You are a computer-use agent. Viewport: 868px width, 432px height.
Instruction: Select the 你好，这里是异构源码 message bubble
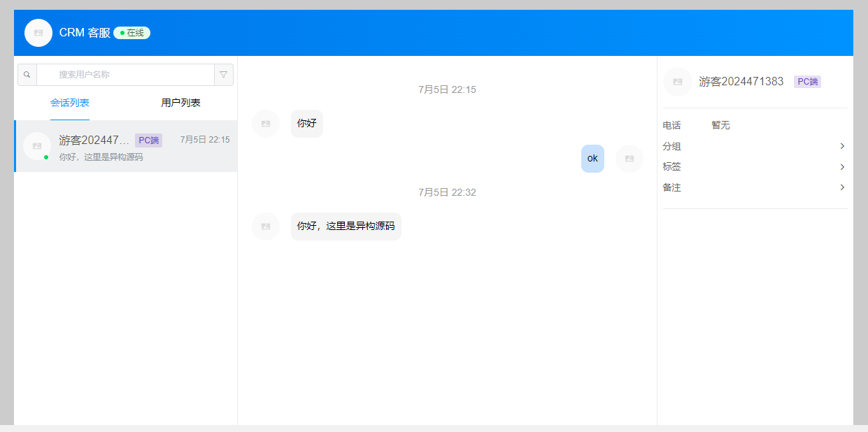346,226
